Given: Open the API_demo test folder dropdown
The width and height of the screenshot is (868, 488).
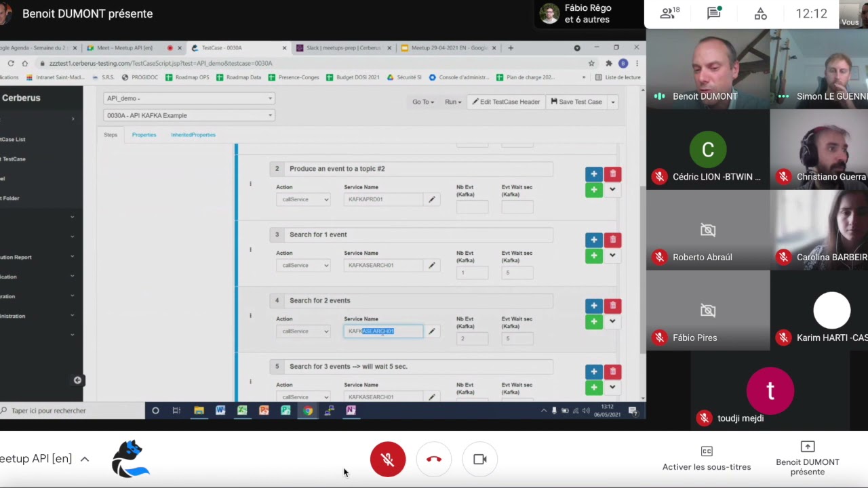Looking at the screenshot, I should pyautogui.click(x=189, y=98).
